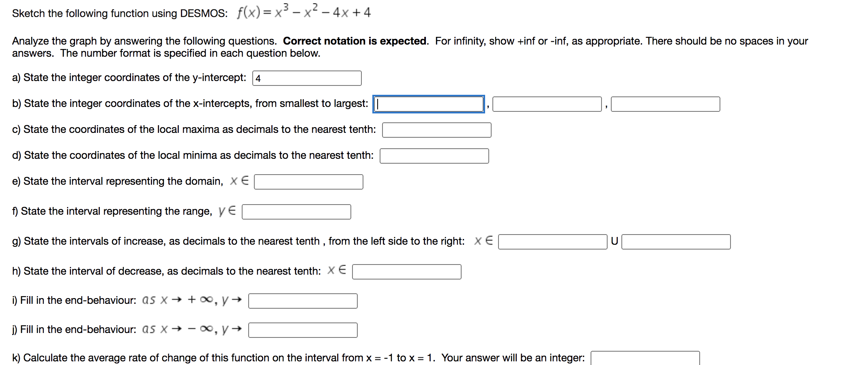The width and height of the screenshot is (868, 365).
Task: Select the second x-intercept answer field
Action: click(548, 105)
